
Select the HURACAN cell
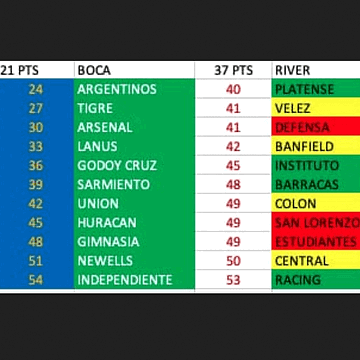[x=134, y=222]
